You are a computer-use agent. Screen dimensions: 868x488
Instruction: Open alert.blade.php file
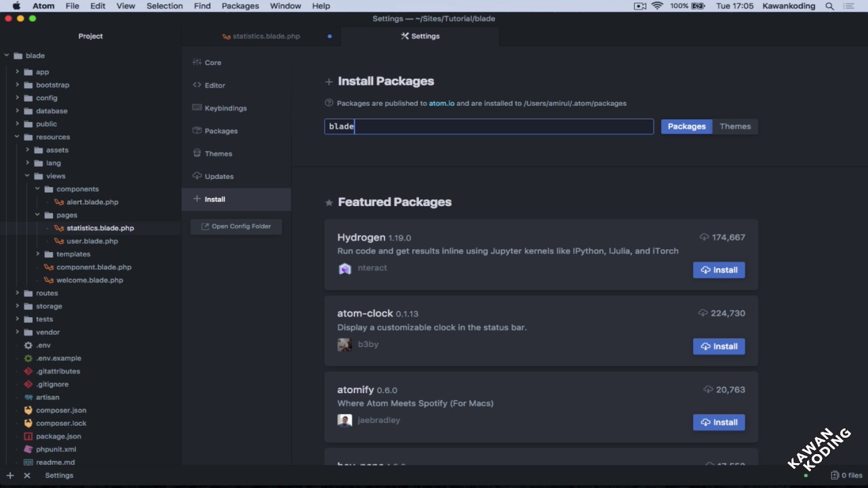point(92,202)
